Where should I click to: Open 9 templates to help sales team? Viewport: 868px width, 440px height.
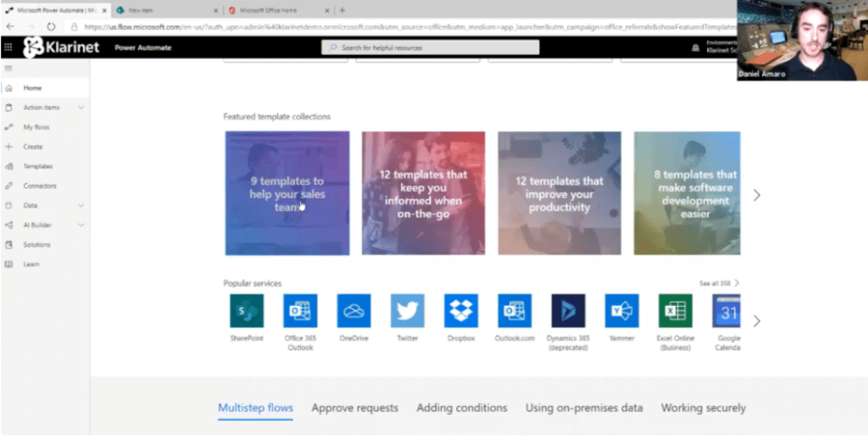287,193
